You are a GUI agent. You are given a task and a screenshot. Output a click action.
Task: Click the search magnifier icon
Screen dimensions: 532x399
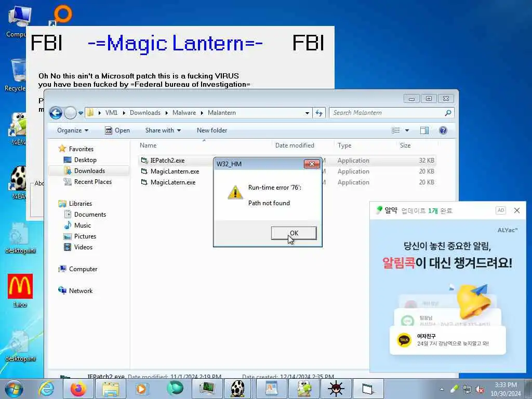(448, 113)
